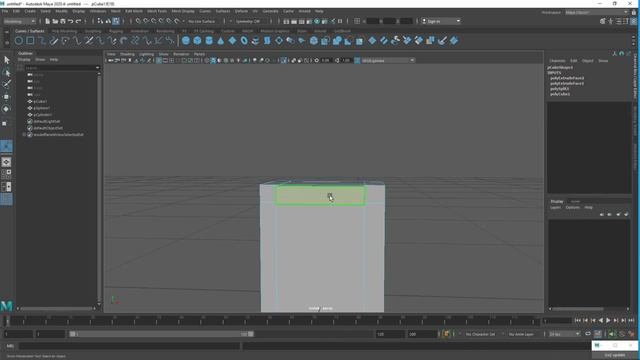Viewport: 640px width, 360px height.
Task: Open the No Character Set dropdown
Action: pyautogui.click(x=482, y=334)
